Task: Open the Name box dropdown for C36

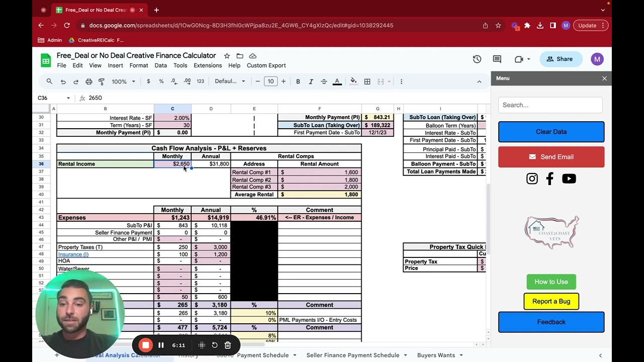Action: pos(68,98)
